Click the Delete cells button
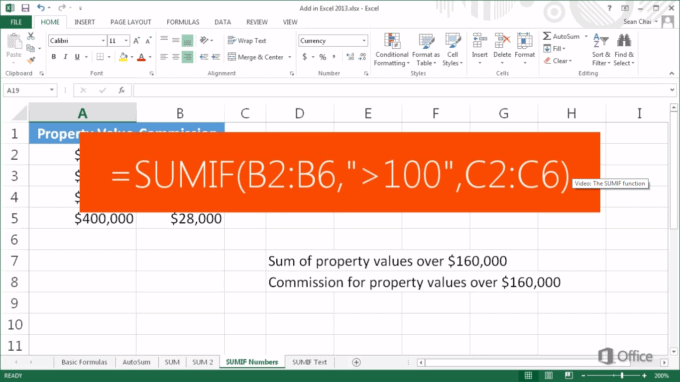 point(502,49)
